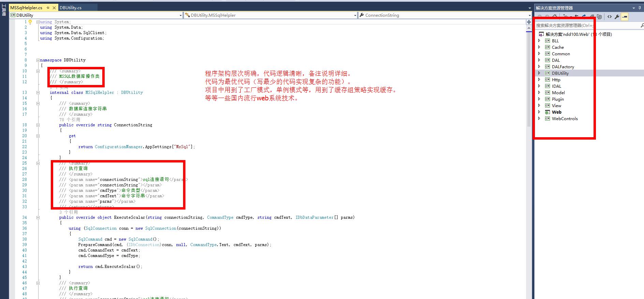Viewport: 644px width, 299px height.
Task: Collapse the ExecuteScalar method at line 34
Action: pyautogui.click(x=38, y=217)
